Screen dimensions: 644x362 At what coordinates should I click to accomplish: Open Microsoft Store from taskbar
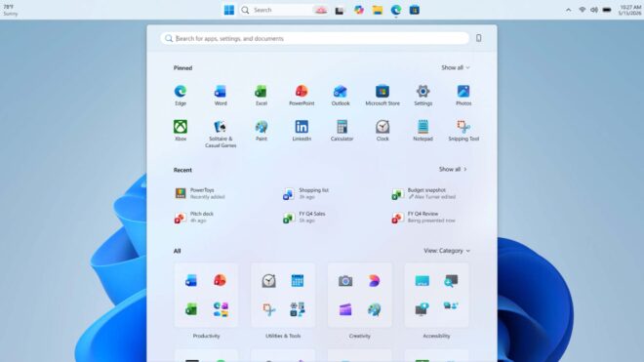(415, 10)
